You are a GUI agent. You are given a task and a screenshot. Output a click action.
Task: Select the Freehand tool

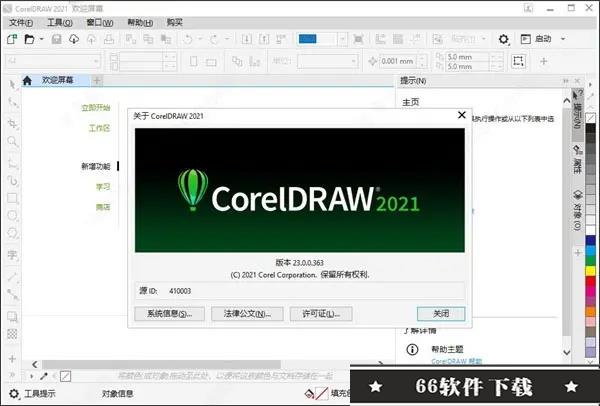[13, 163]
